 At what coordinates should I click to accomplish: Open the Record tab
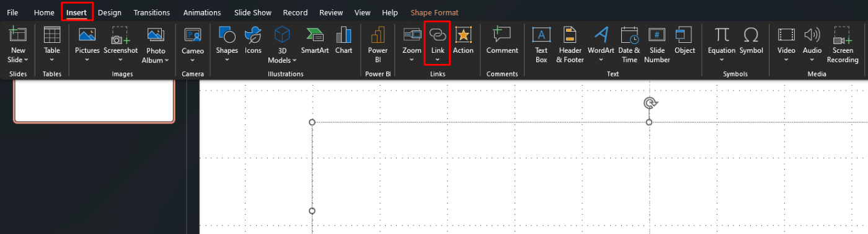pyautogui.click(x=295, y=12)
